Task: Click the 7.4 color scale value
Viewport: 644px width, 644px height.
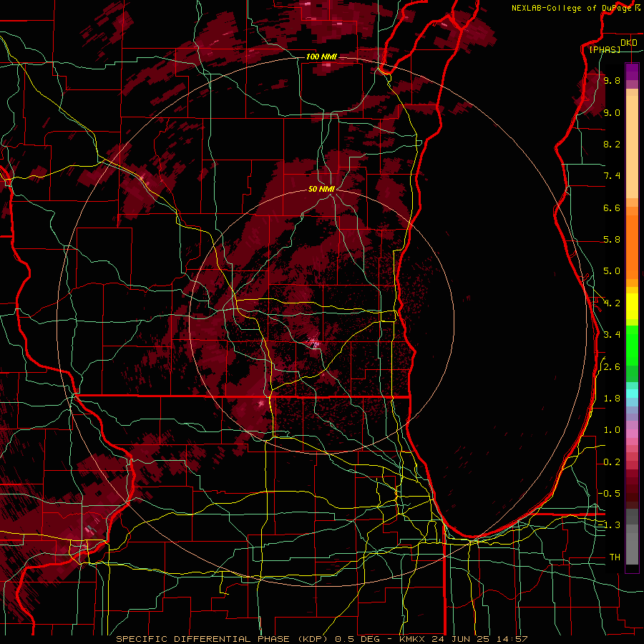Action: pos(612,176)
